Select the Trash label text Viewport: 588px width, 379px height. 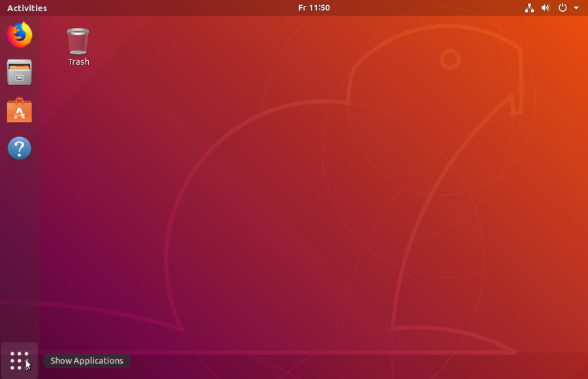[x=78, y=62]
